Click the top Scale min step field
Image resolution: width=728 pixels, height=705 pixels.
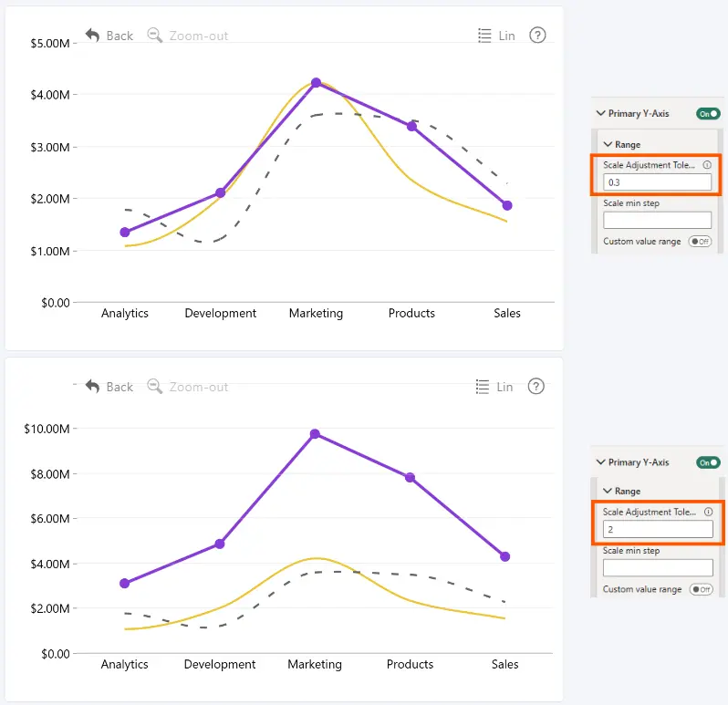click(657, 220)
